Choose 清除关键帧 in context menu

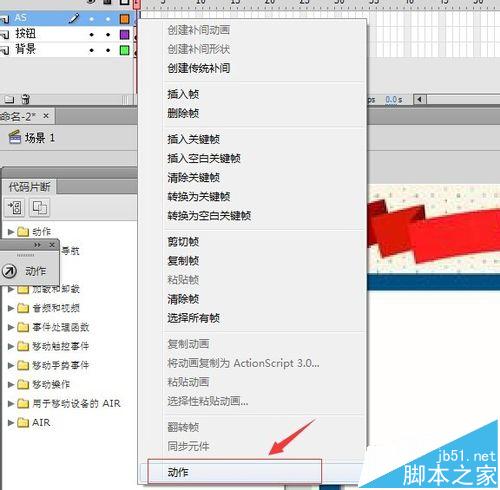pos(194,177)
